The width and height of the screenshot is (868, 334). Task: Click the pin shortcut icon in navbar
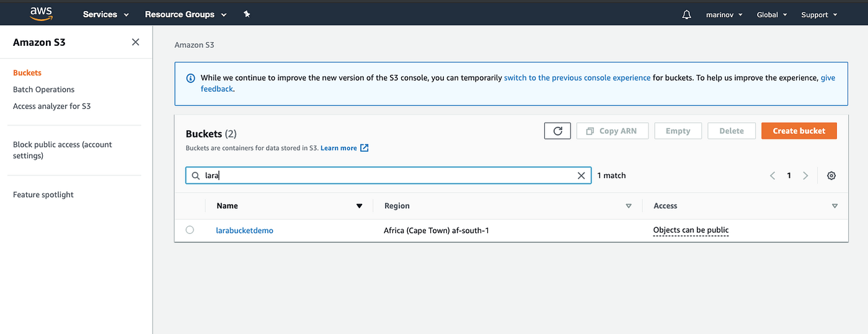(x=247, y=14)
